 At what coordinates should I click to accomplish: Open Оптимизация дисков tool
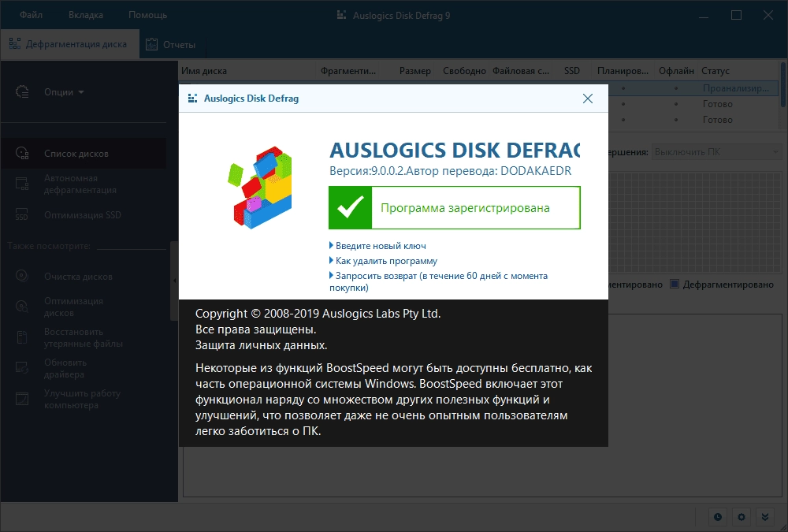coord(73,307)
